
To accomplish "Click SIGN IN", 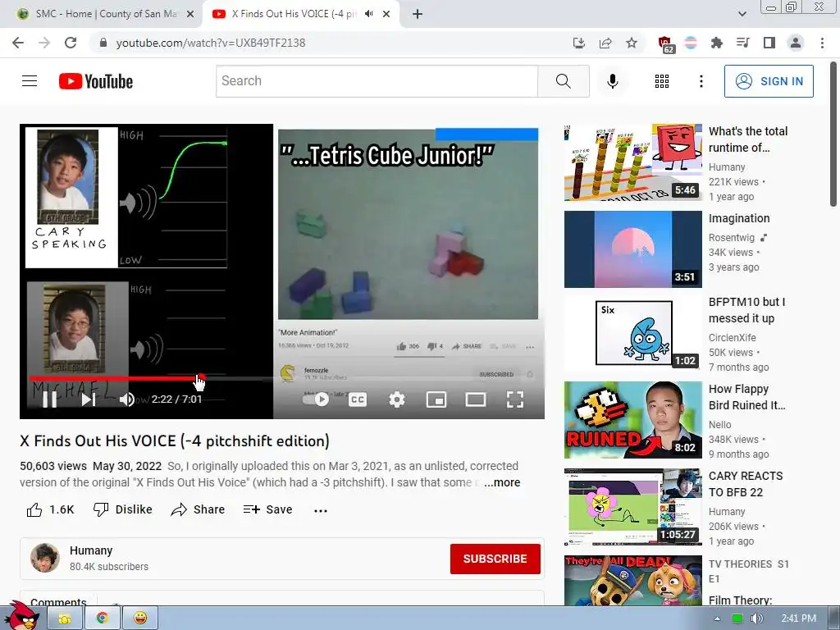I will tap(769, 81).
